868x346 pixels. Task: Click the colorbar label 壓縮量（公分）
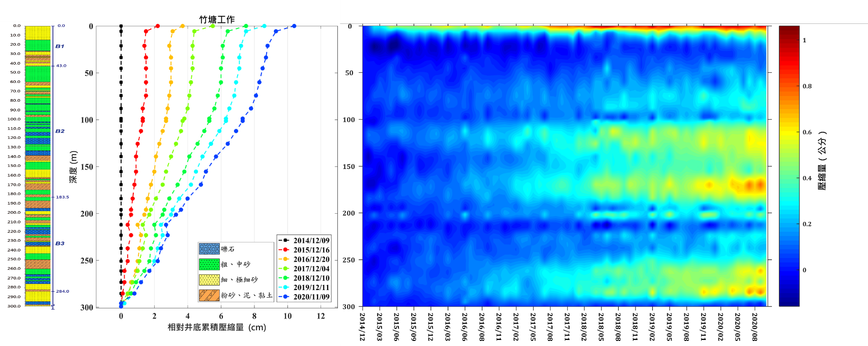coord(822,160)
